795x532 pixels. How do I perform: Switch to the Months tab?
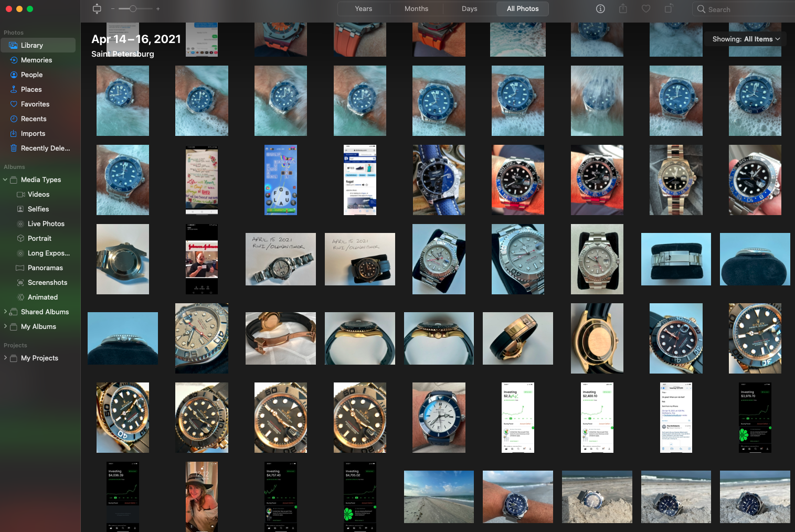pyautogui.click(x=417, y=9)
